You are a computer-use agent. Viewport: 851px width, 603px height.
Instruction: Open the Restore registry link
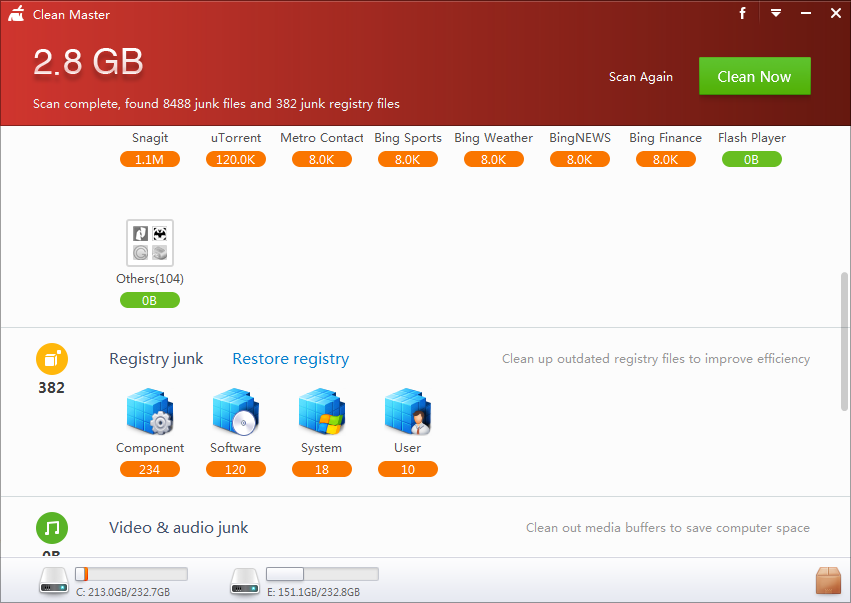[290, 359]
